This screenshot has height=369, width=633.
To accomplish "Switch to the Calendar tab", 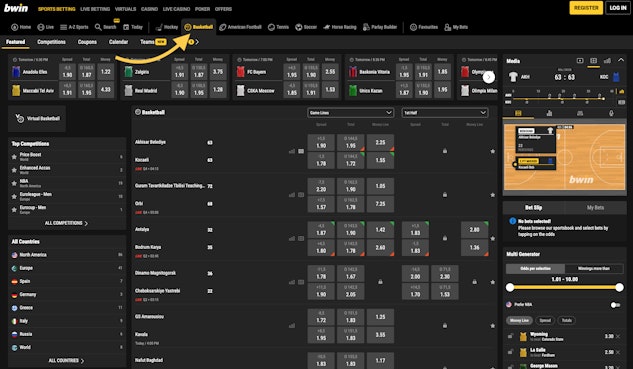I will tap(118, 42).
